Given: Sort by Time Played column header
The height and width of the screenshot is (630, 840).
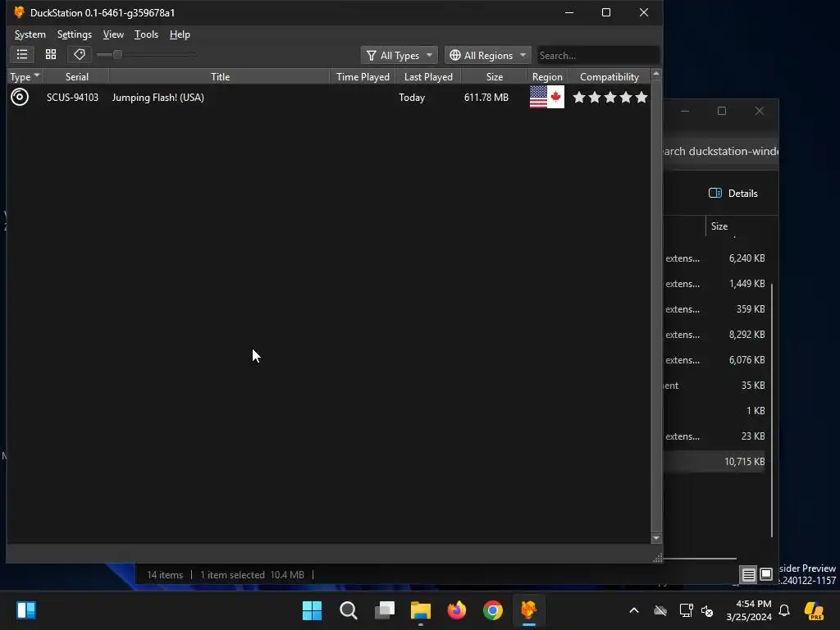Looking at the screenshot, I should coord(363,76).
